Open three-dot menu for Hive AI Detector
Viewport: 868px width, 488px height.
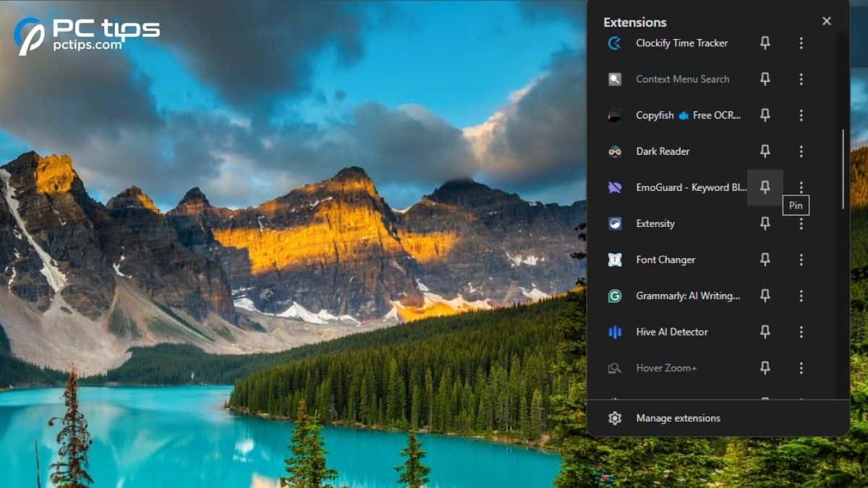pos(801,332)
